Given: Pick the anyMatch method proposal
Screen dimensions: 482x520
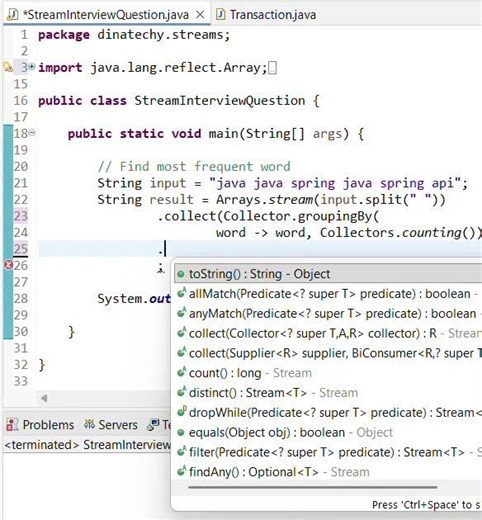Looking at the screenshot, I should (328, 314).
